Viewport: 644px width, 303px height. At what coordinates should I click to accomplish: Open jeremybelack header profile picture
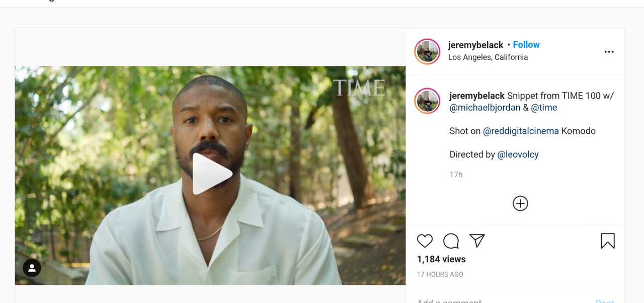pyautogui.click(x=427, y=51)
